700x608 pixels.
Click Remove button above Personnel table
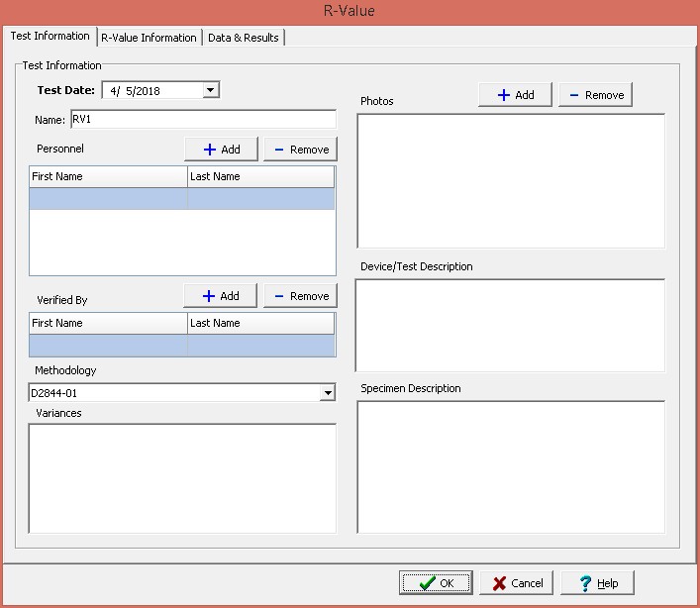tap(300, 149)
